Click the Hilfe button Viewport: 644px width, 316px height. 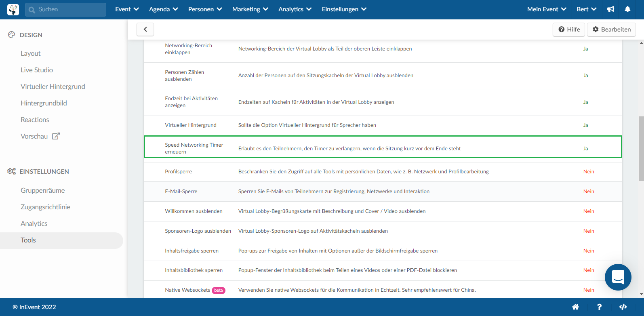pos(569,29)
